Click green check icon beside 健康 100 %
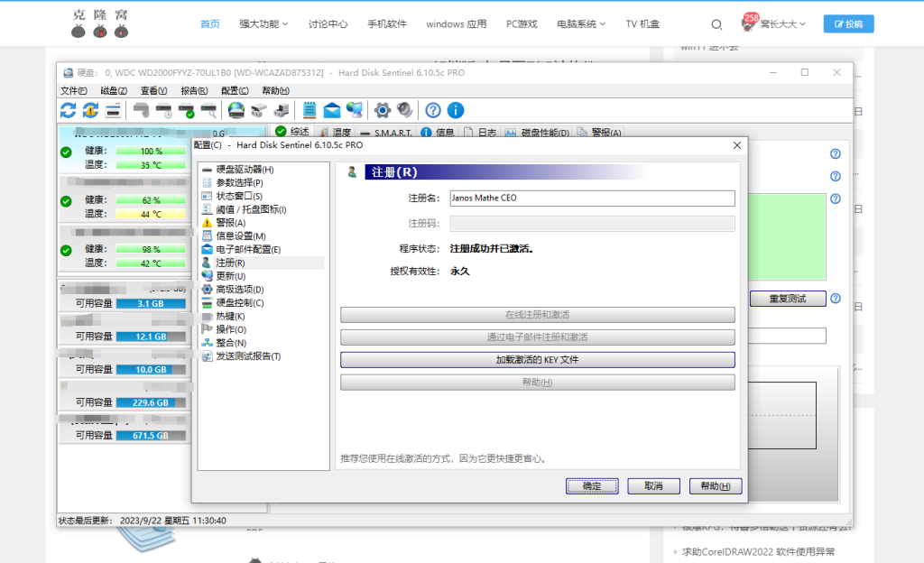The height and width of the screenshot is (563, 924). click(x=66, y=152)
